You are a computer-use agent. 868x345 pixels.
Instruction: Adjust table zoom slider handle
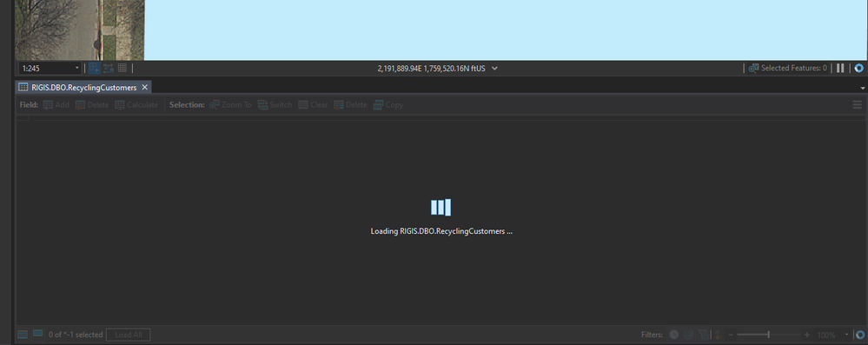(x=768, y=335)
